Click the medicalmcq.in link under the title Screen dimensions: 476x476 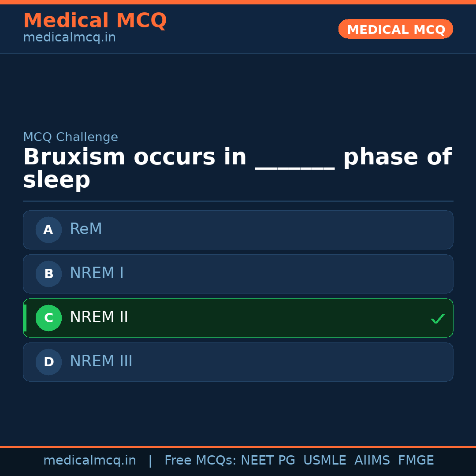pos(69,37)
